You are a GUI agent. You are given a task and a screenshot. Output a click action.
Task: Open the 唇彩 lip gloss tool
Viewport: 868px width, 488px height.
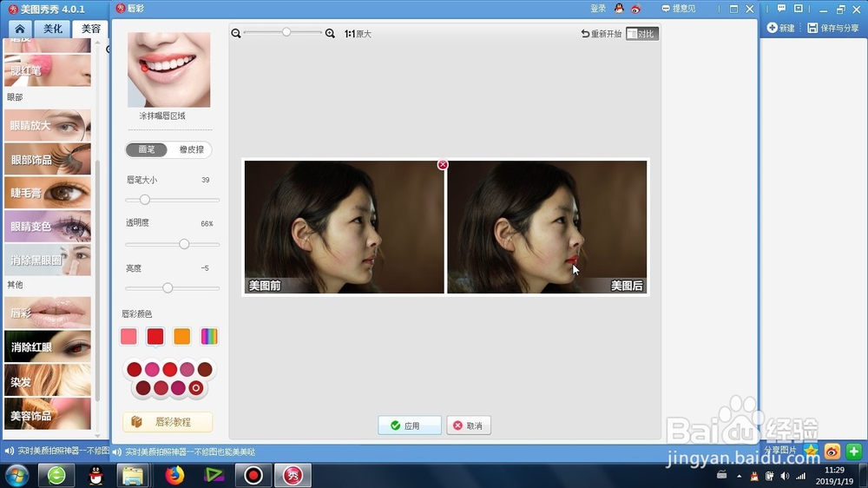pyautogui.click(x=48, y=313)
